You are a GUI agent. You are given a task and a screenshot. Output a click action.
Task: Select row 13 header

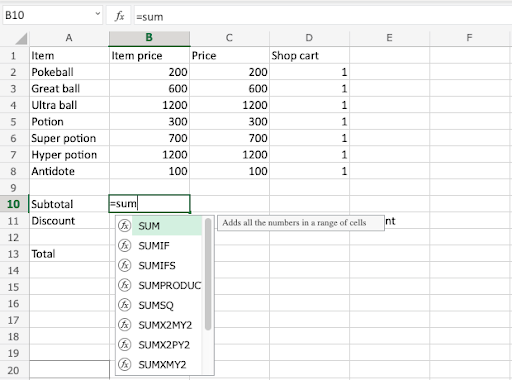click(x=13, y=254)
